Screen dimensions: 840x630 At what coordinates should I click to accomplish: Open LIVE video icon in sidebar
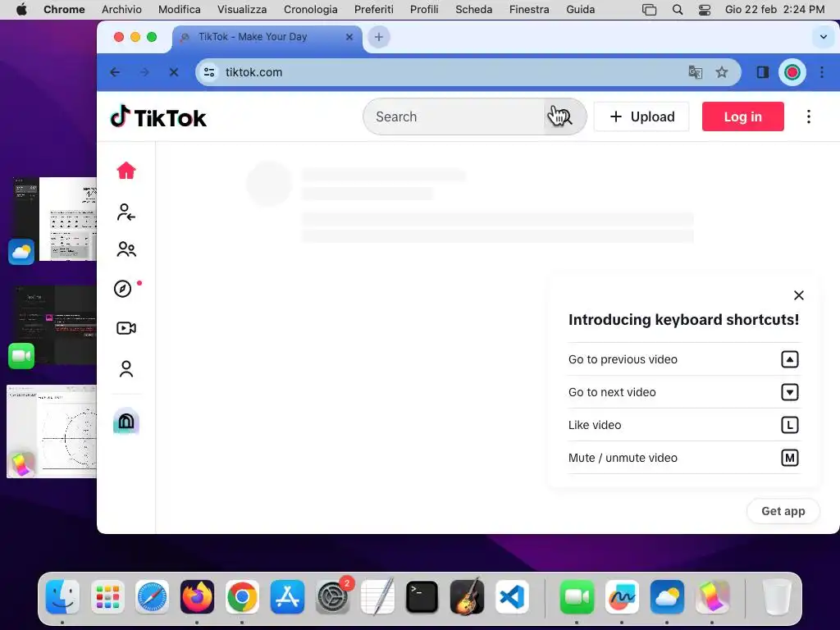coord(126,328)
